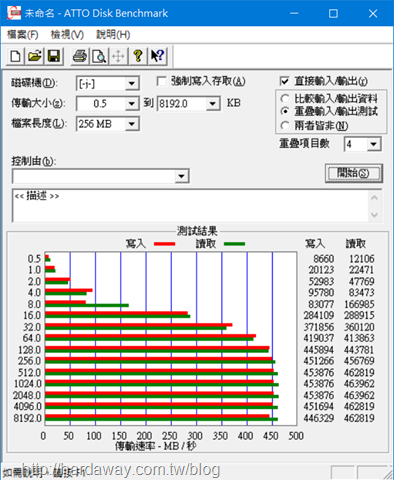Viewport: 394px width, 480px height.
Task: Expand the 控制由 controller dropdown
Action: [x=181, y=176]
